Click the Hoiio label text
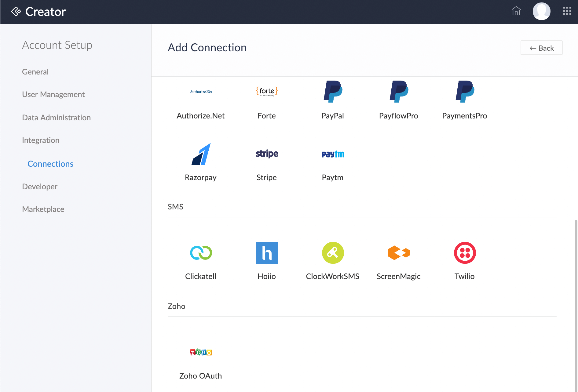The height and width of the screenshot is (392, 578). click(x=267, y=276)
